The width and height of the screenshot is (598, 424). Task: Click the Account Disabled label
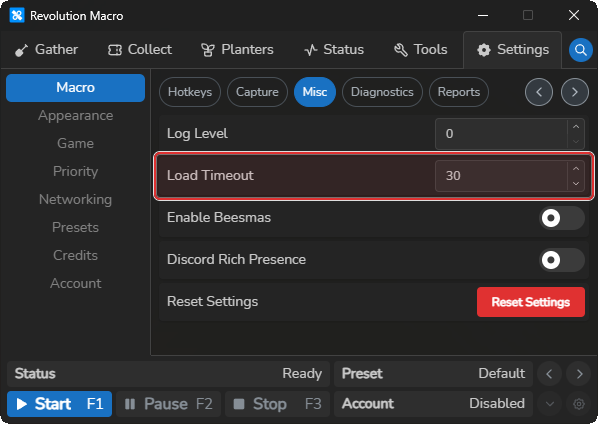point(433,404)
